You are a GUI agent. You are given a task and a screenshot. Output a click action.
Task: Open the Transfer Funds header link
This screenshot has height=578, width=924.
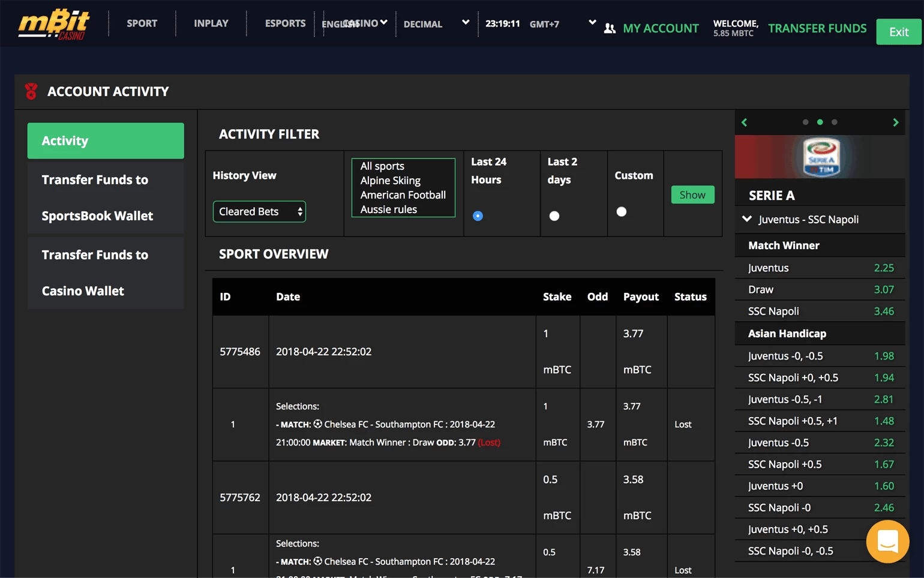(817, 28)
